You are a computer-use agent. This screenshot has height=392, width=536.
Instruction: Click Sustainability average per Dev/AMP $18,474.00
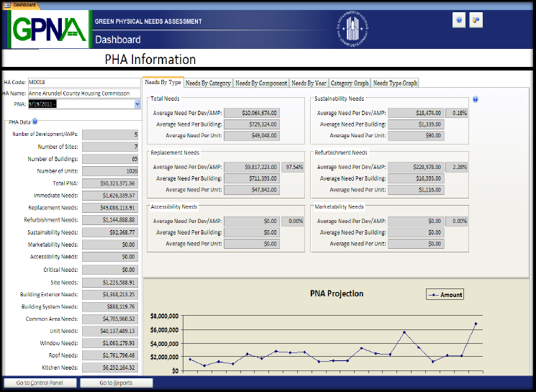[x=417, y=113]
